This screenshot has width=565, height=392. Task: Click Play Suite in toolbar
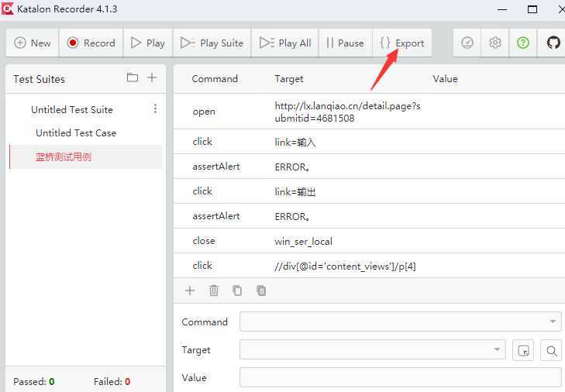point(212,43)
